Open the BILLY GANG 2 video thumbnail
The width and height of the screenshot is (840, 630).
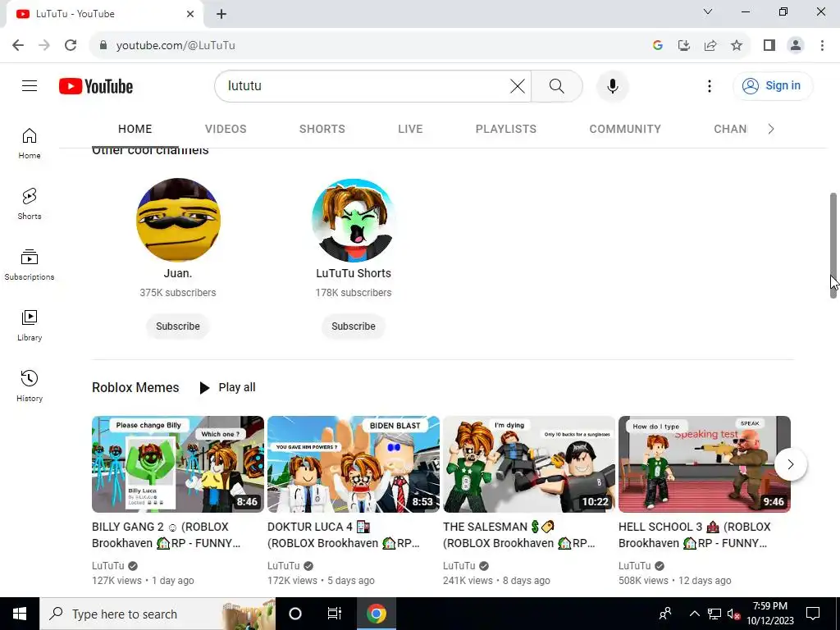(x=178, y=464)
